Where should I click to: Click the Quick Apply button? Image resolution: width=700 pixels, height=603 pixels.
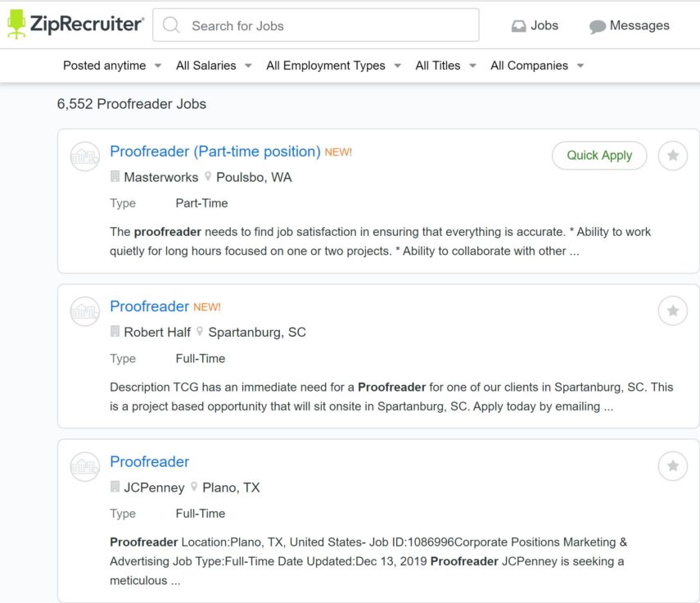[x=598, y=155]
